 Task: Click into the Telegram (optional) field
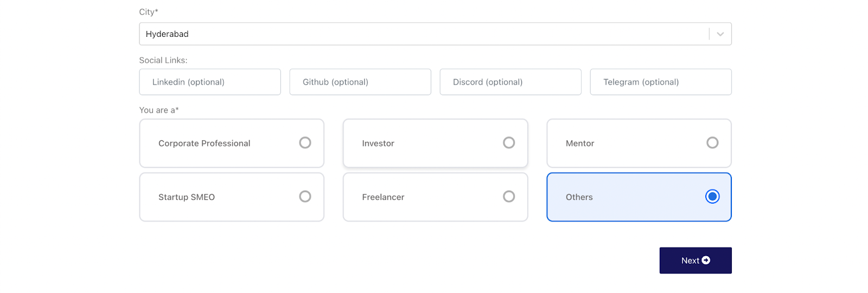pos(661,82)
